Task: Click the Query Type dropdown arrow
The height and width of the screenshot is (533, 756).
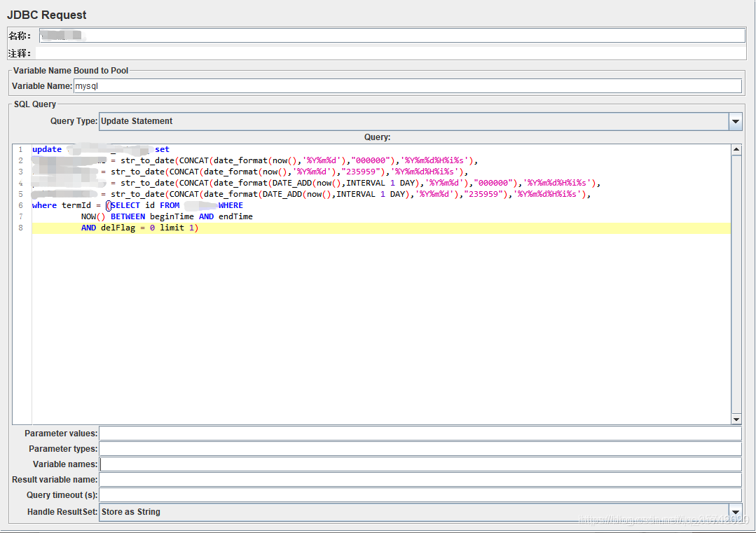Action: coord(735,121)
